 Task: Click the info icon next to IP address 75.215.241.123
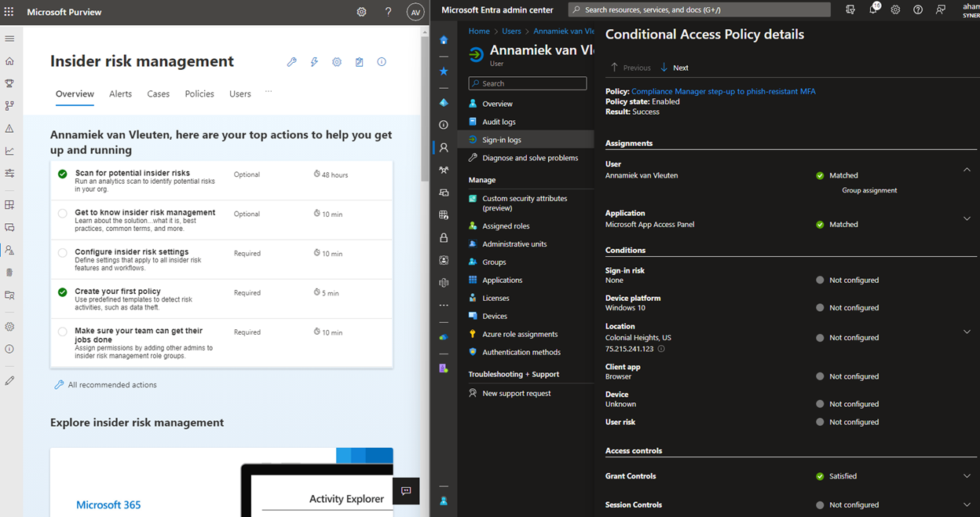coord(661,349)
